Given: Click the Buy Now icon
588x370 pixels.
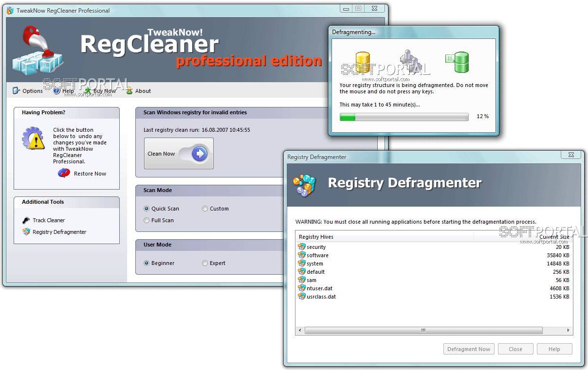Looking at the screenshot, I should [87, 90].
